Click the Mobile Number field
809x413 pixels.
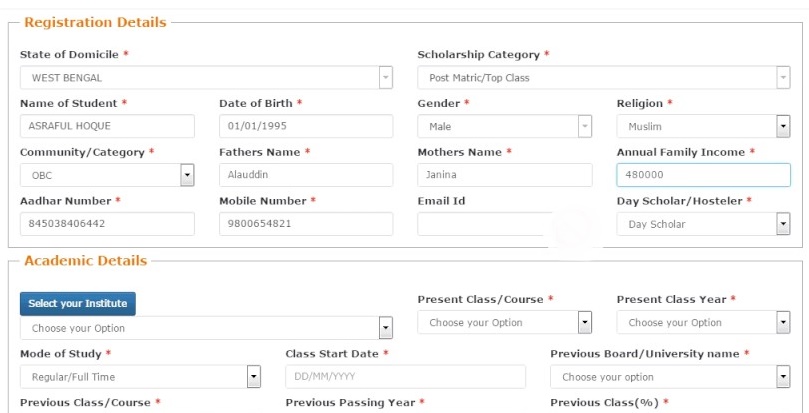[x=306, y=224]
